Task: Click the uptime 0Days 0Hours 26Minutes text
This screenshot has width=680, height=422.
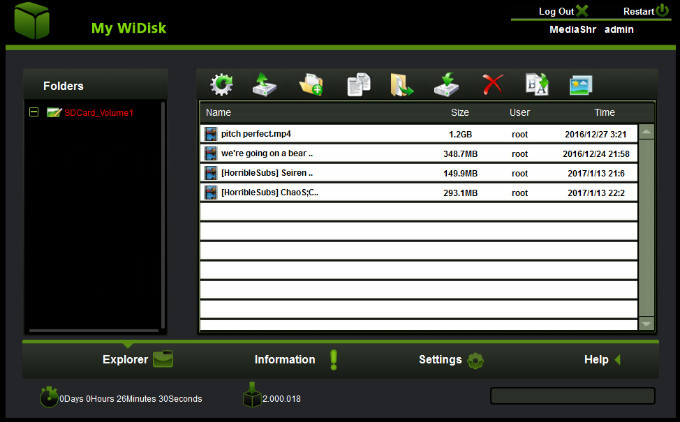Action: (131, 399)
